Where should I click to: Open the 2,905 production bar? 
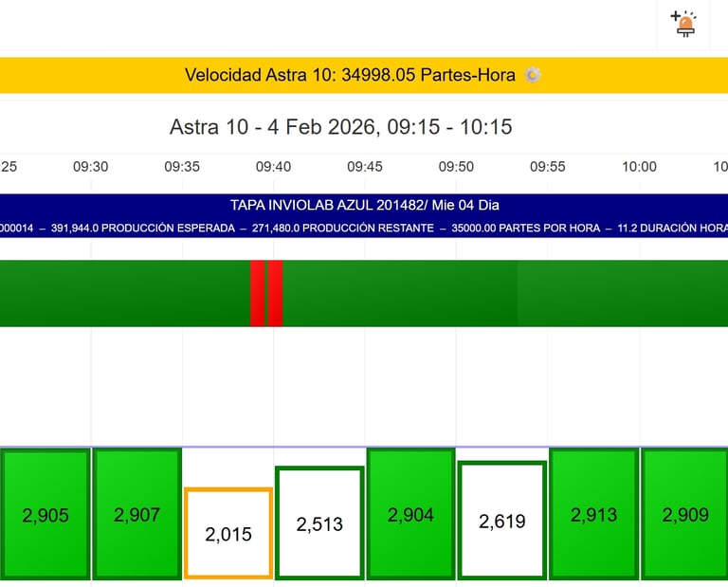(x=45, y=514)
